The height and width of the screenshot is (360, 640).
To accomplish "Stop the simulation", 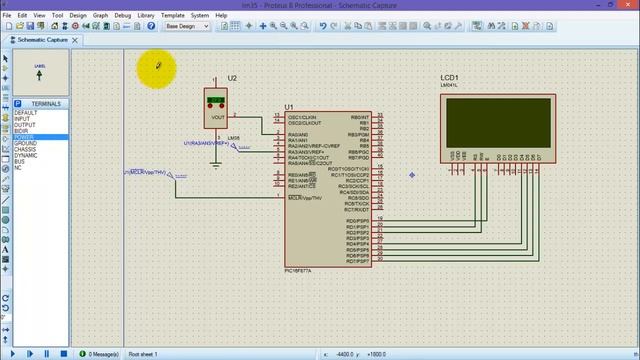I will point(64,354).
